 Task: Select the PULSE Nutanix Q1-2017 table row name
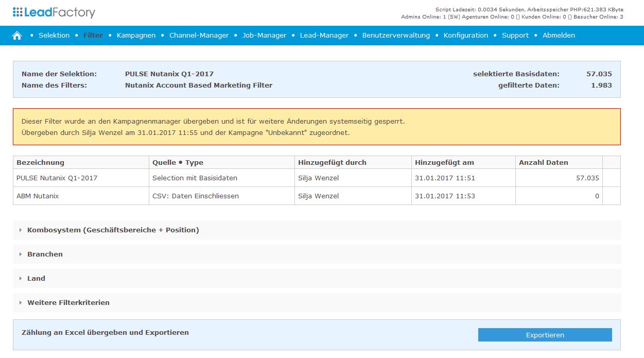[57, 178]
